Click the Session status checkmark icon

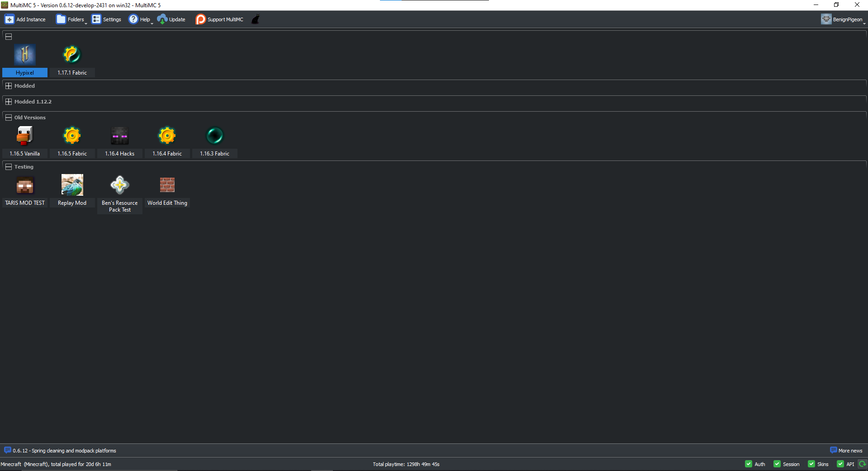pos(777,464)
